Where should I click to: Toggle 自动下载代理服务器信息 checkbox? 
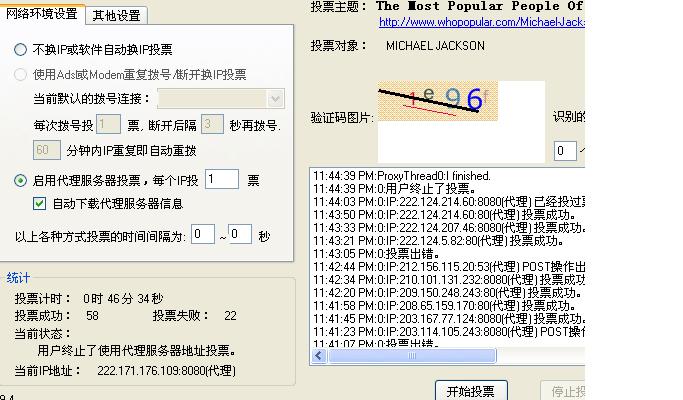pos(40,203)
